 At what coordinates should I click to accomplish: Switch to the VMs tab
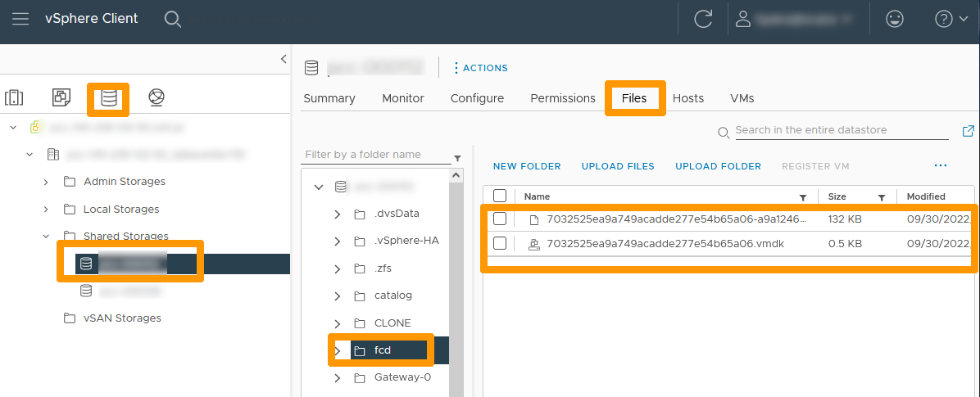[x=742, y=98]
